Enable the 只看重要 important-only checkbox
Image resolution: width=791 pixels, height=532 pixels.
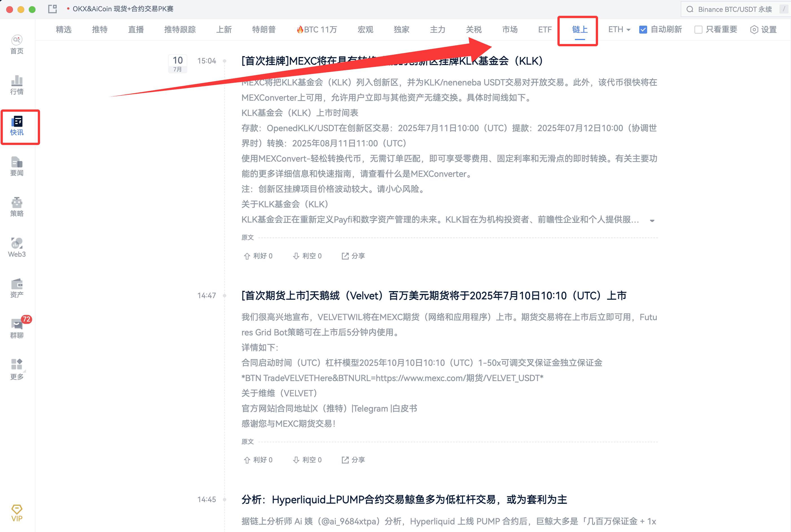pyautogui.click(x=698, y=30)
